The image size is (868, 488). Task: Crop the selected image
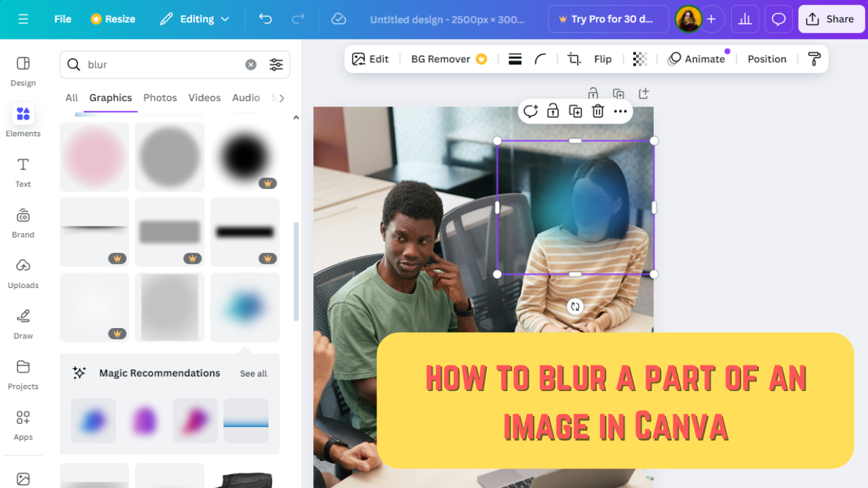pyautogui.click(x=573, y=59)
